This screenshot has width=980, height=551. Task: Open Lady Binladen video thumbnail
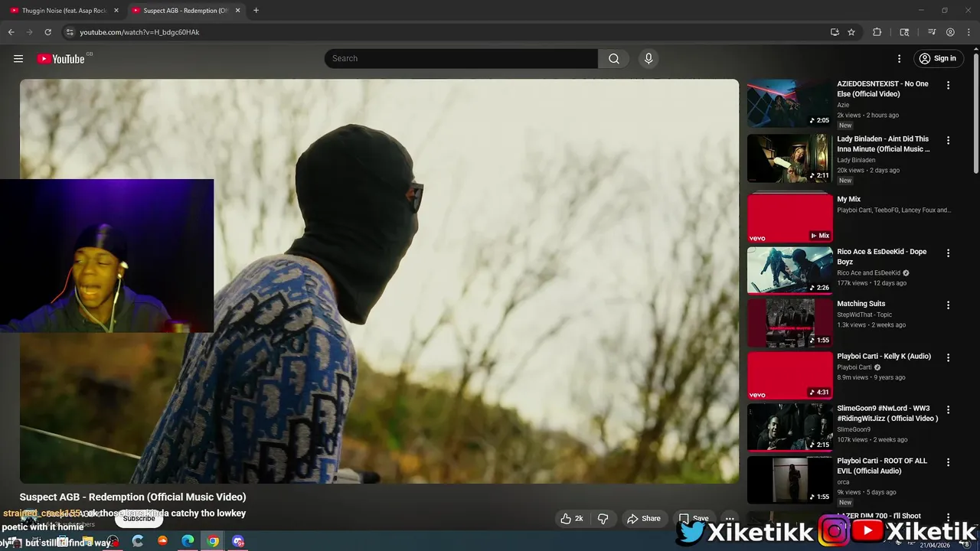pos(789,158)
